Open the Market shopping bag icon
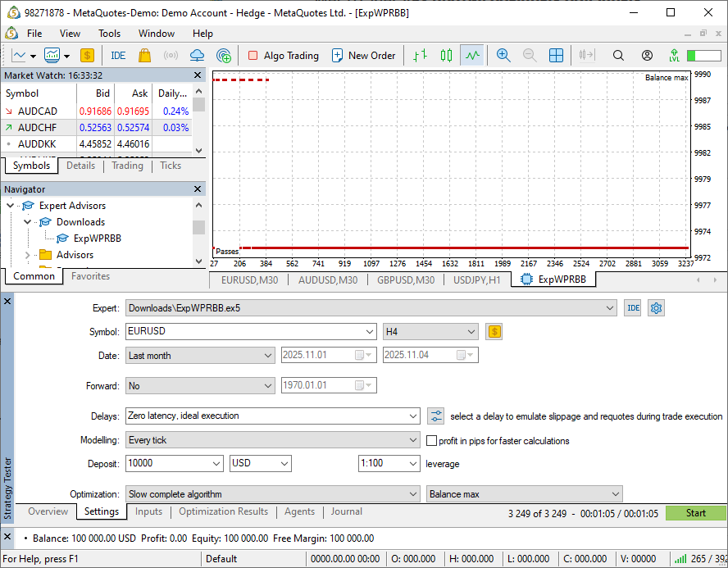Image resolution: width=728 pixels, height=568 pixels. 144,56
